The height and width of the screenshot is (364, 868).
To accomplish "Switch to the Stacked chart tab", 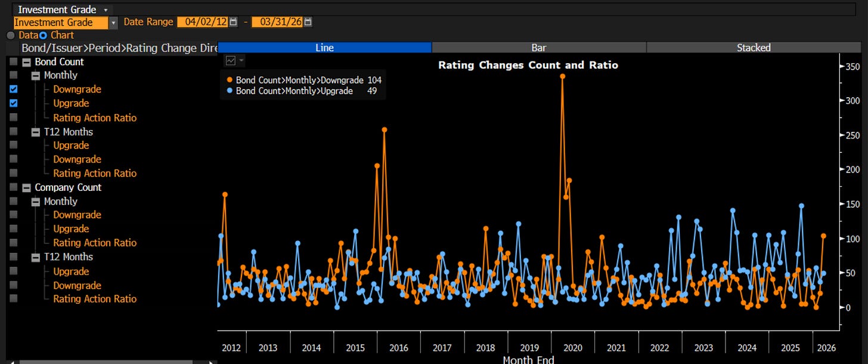I will (x=754, y=48).
